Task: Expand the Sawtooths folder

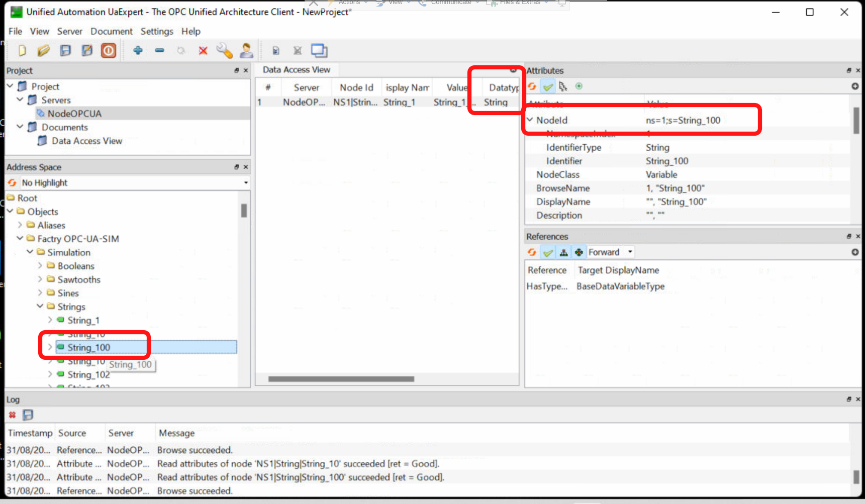Action: pos(40,279)
